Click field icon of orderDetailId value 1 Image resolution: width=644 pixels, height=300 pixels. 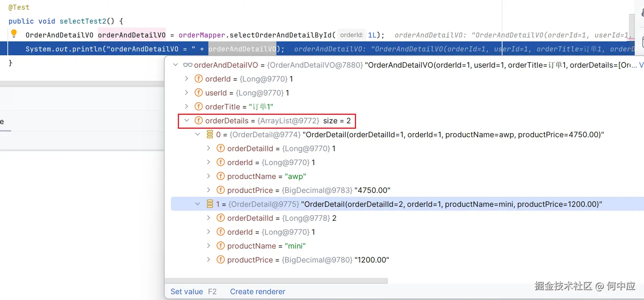pos(221,148)
